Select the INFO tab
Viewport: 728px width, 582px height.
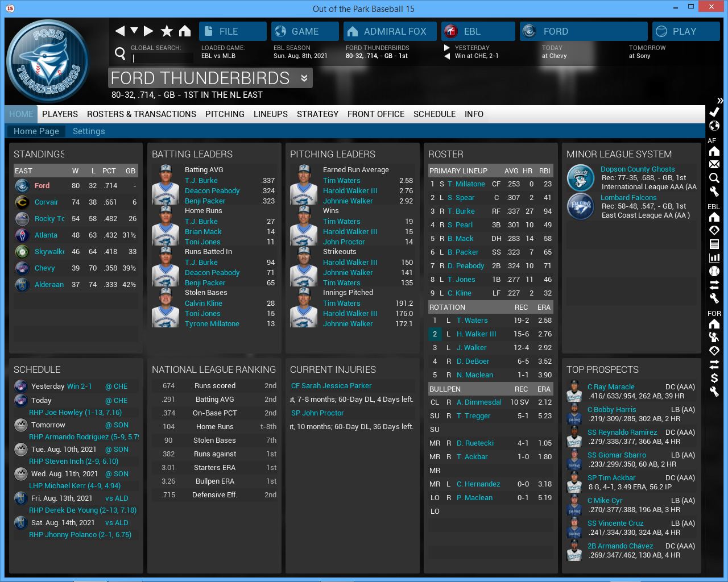pos(474,114)
